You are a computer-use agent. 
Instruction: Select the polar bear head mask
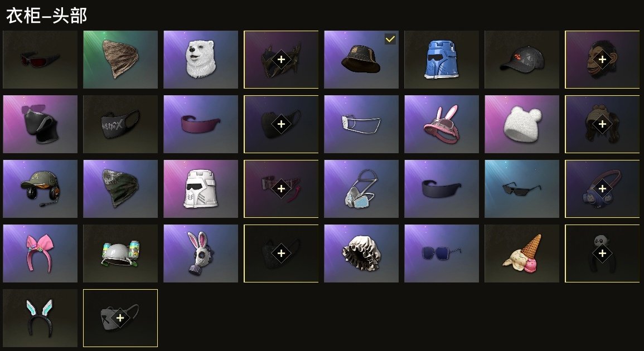click(200, 60)
